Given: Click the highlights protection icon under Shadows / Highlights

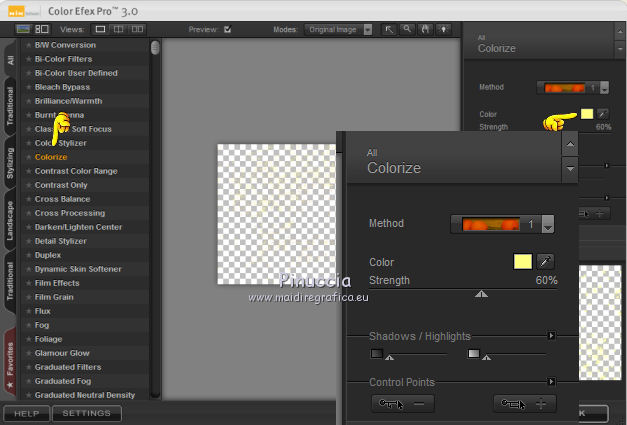Looking at the screenshot, I should click(473, 354).
